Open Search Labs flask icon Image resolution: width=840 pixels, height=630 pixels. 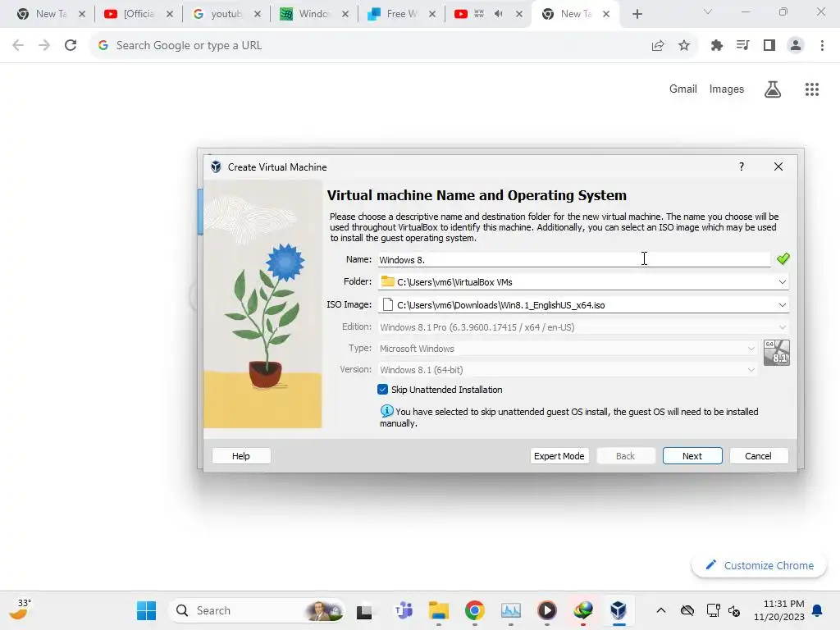(x=773, y=89)
